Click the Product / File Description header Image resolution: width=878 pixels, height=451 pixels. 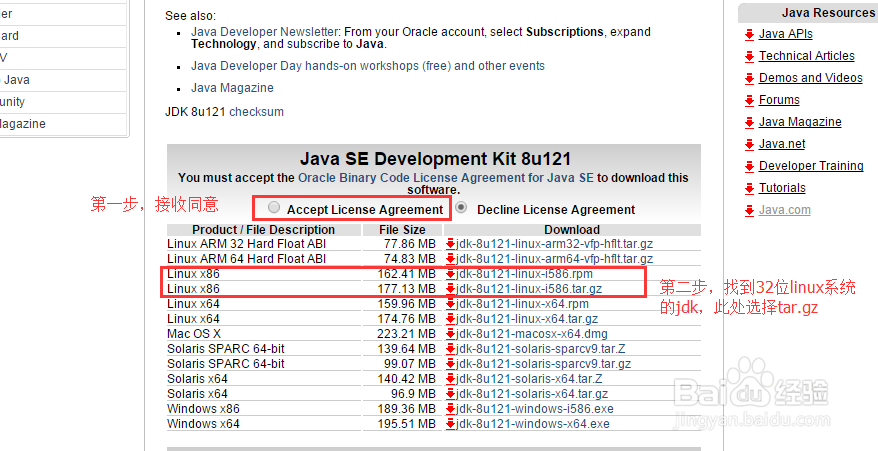tap(264, 230)
